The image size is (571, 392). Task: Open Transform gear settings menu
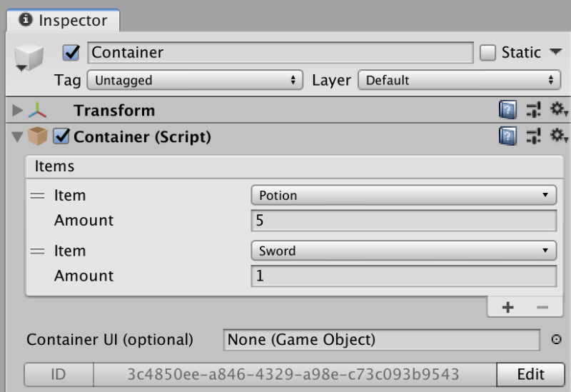[x=559, y=109]
